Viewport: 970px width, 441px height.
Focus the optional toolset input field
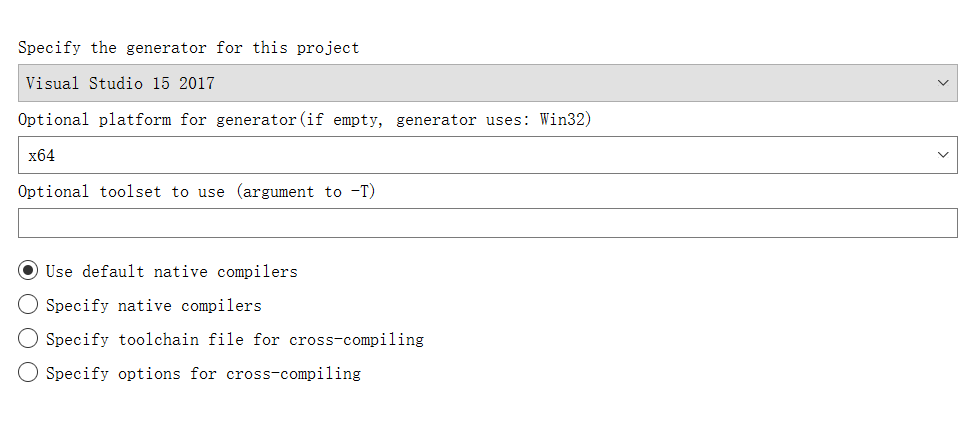487,223
